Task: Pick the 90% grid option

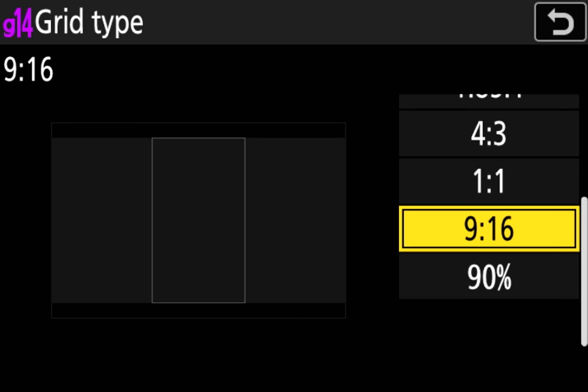Action: 488,277
